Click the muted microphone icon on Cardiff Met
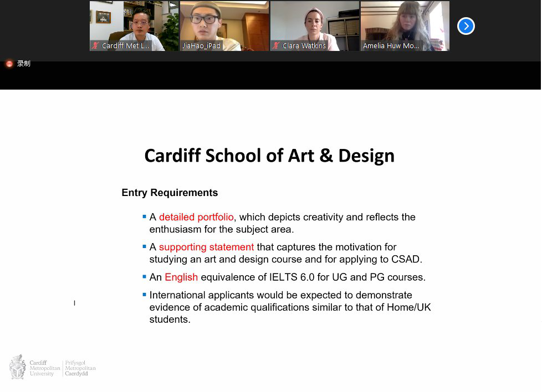This screenshot has width=542, height=392. [x=95, y=45]
